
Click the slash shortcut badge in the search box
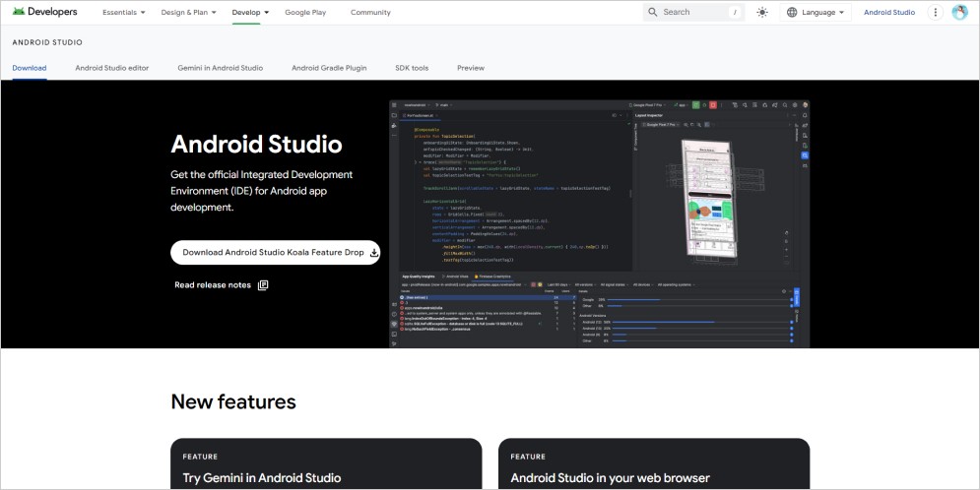coord(735,12)
